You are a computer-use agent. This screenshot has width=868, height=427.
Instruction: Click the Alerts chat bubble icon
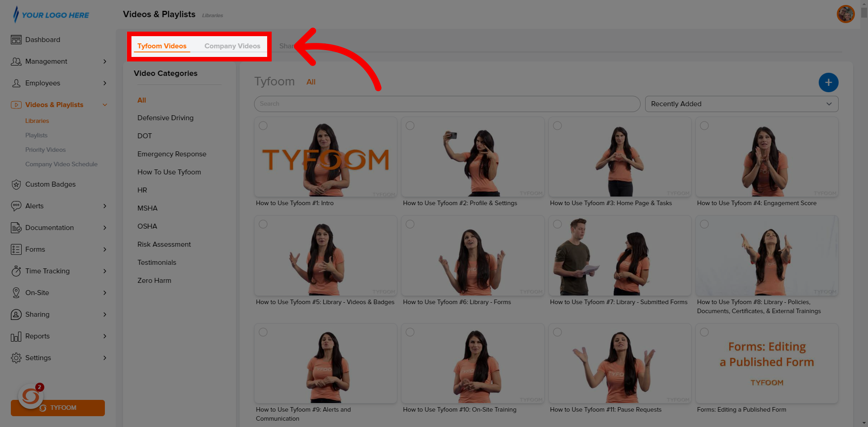pos(16,206)
